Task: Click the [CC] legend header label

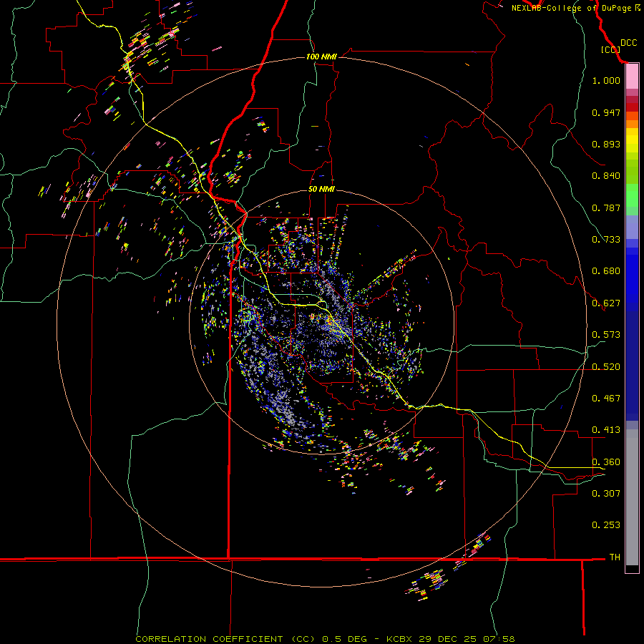Action: (610, 49)
